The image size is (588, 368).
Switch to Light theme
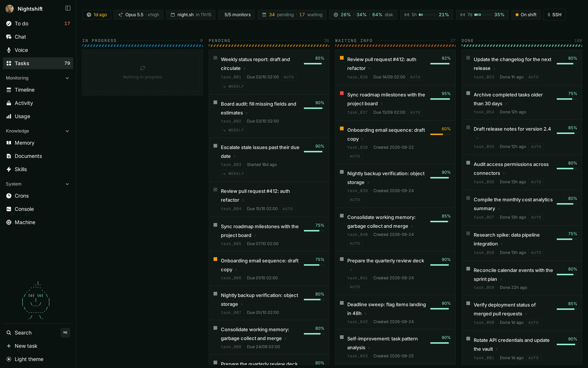tap(38, 359)
